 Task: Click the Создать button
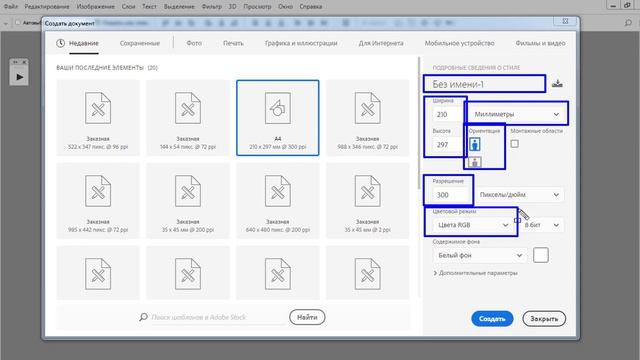click(492, 319)
